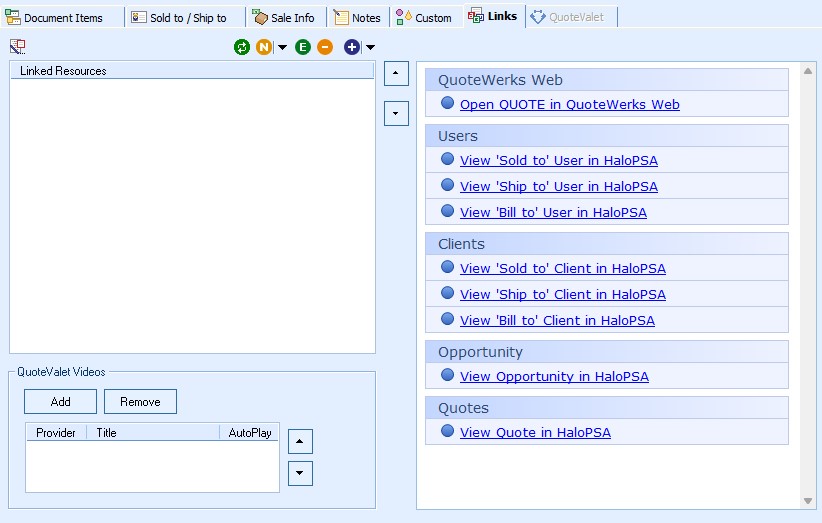Expand the dropdown arrow beside plus icon
Viewport: 822px width, 523px height.
(371, 48)
